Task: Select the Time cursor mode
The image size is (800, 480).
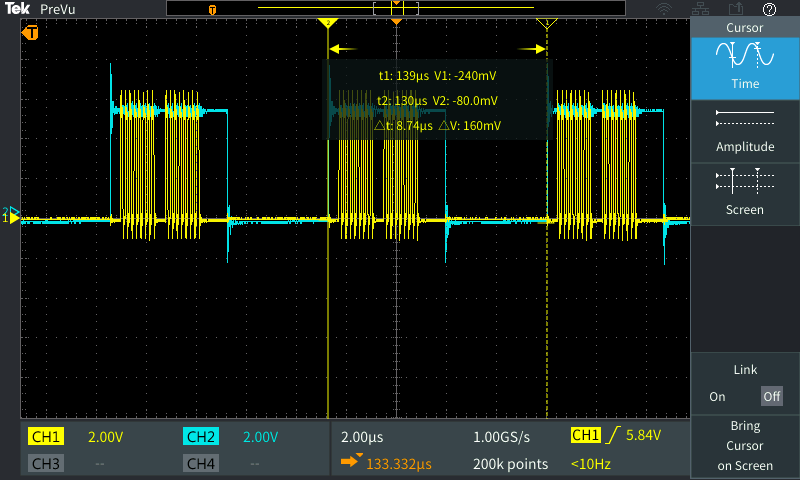Action: tap(744, 68)
